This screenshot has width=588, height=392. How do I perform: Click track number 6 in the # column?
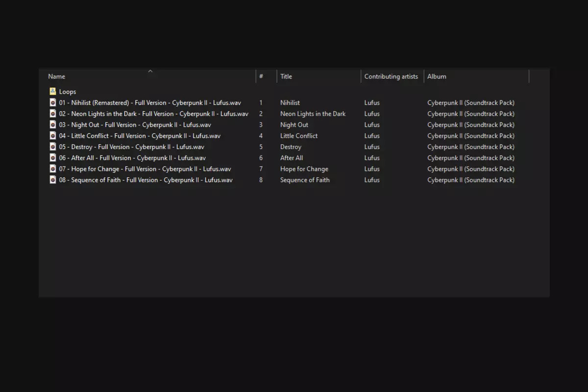pyautogui.click(x=261, y=158)
